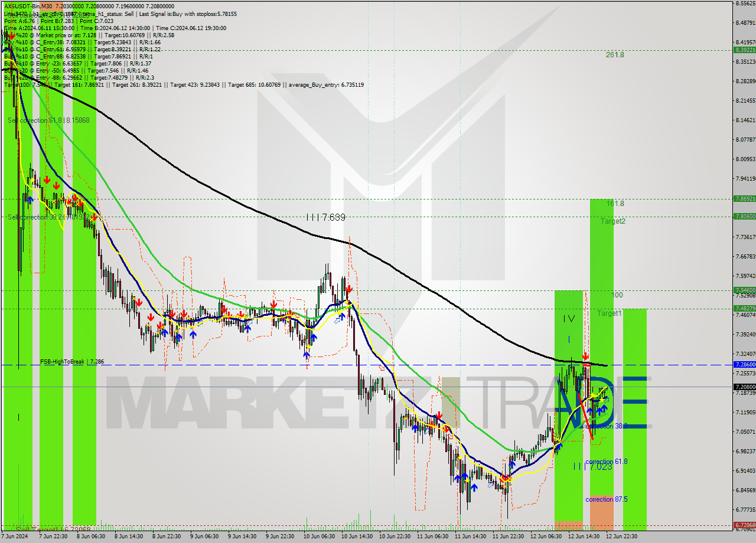This screenshot has height=543, width=756.
Task: Click the 7.20800 current price tag
Action: click(x=744, y=387)
